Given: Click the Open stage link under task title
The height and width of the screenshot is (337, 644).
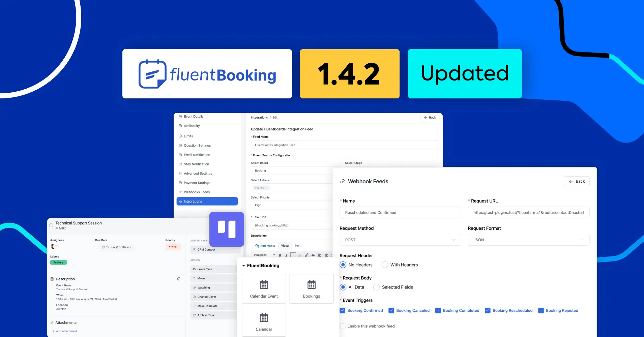Looking at the screenshot, I should pyautogui.click(x=63, y=228).
